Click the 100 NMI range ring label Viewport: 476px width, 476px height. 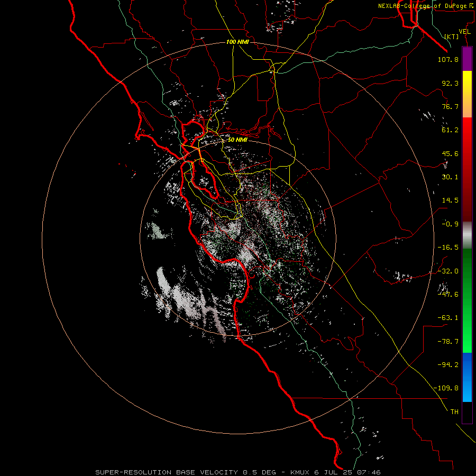[x=237, y=42]
